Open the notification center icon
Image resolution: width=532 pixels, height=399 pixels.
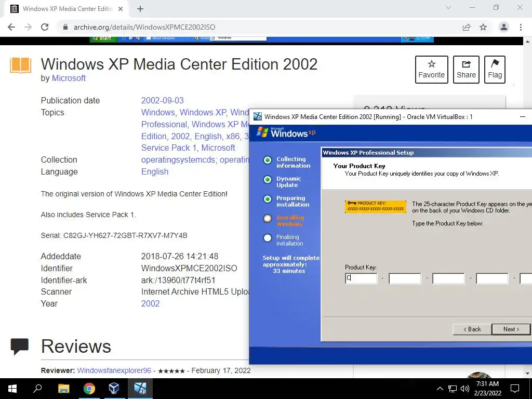[515, 389]
